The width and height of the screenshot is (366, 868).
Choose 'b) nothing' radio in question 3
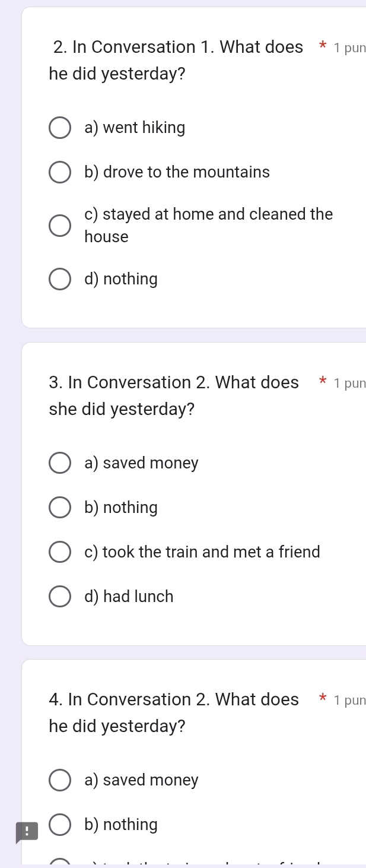[59, 508]
